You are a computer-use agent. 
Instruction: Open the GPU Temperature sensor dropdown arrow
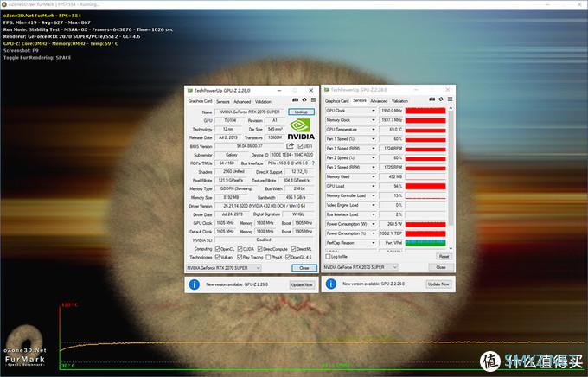tap(374, 130)
